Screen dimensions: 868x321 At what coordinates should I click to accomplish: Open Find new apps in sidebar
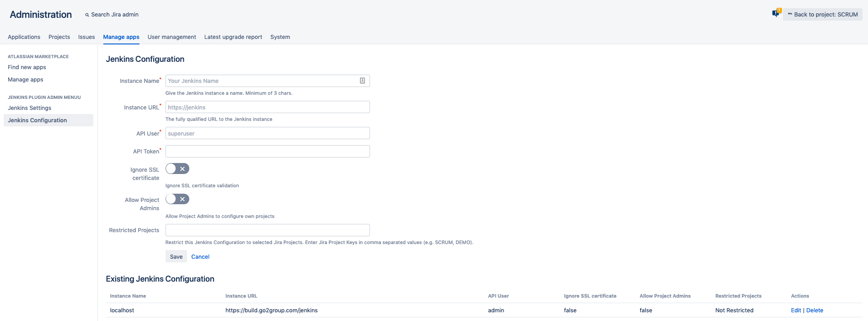27,67
